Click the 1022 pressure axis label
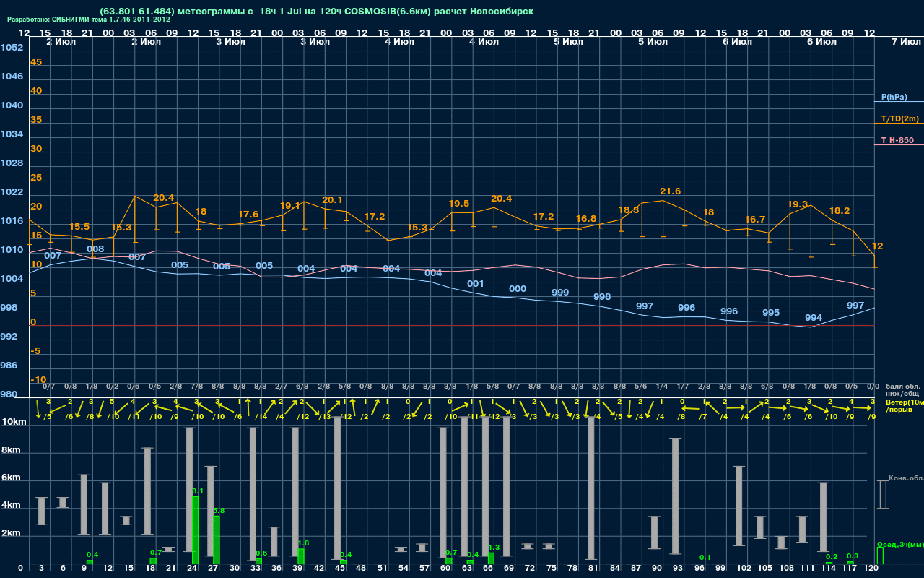The image size is (924, 578). coord(12,192)
